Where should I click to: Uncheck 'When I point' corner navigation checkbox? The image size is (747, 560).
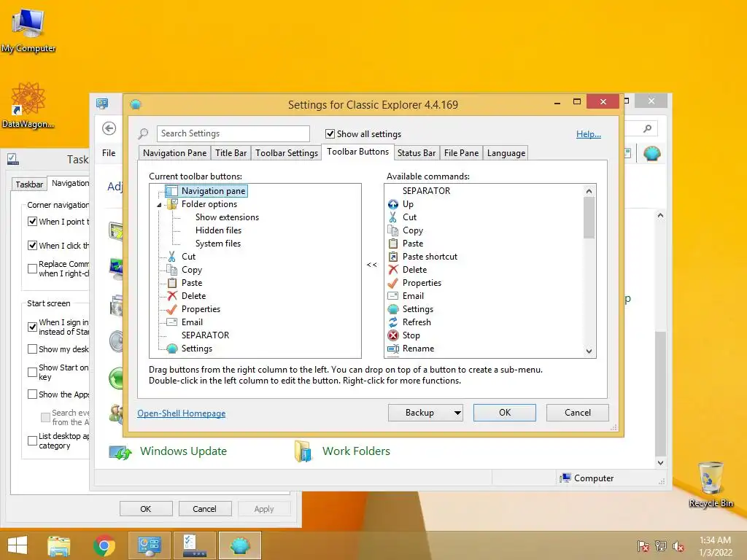32,222
